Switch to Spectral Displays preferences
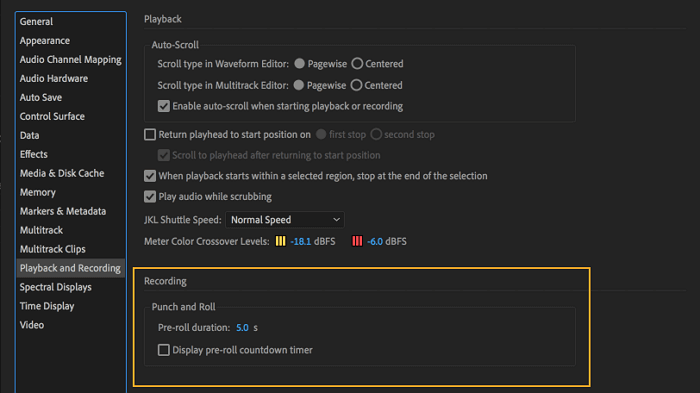Viewport: 700px width, 393px height. click(x=55, y=287)
